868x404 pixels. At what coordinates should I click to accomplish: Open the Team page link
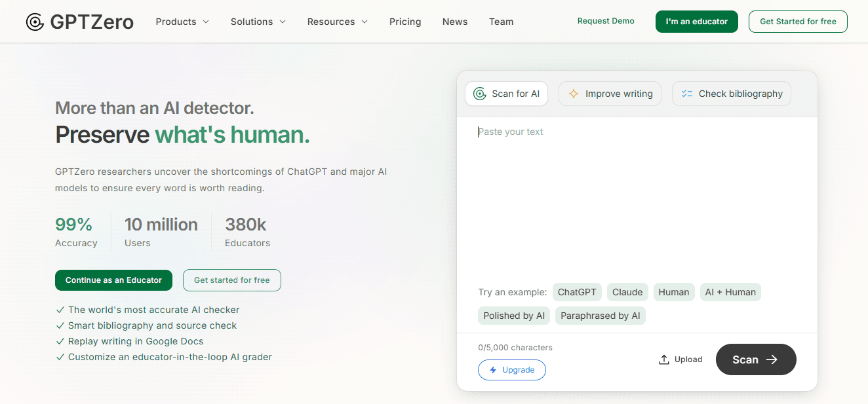point(502,22)
